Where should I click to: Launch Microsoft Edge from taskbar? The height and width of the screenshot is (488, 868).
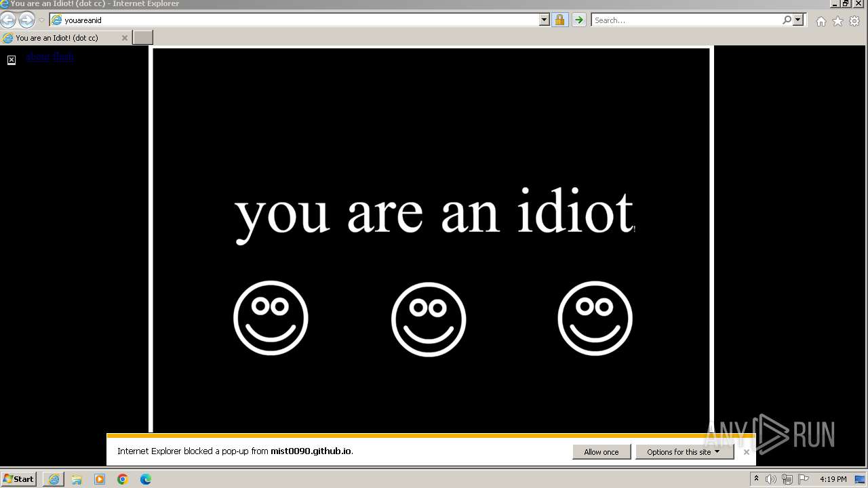146,479
